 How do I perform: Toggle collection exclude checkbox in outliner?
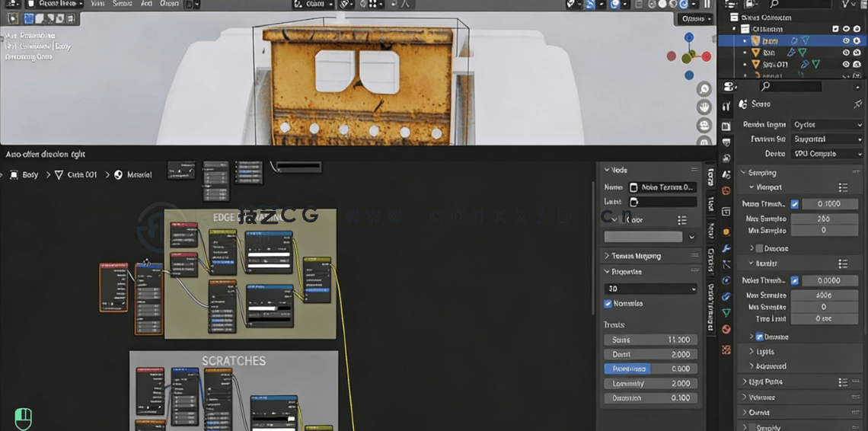836,29
